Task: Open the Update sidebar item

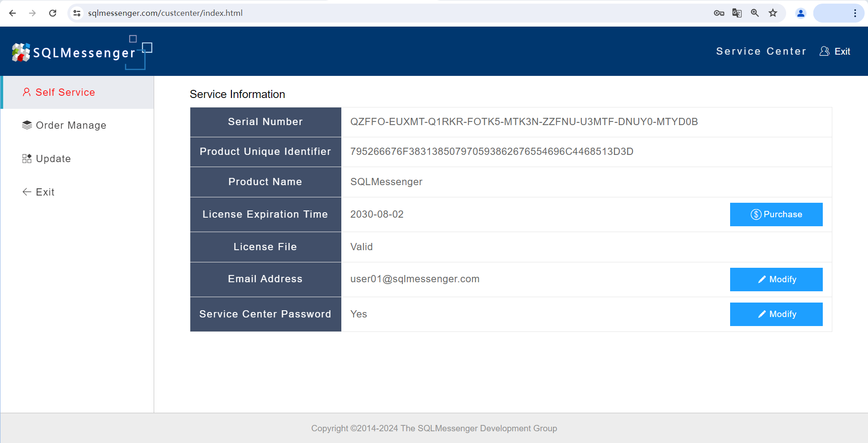Action: (78, 159)
